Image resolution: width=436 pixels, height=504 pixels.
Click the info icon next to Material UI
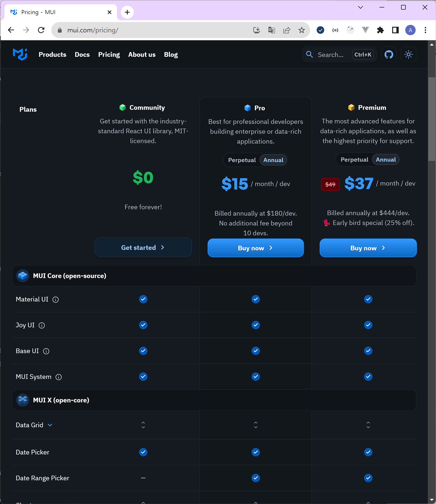click(x=56, y=299)
